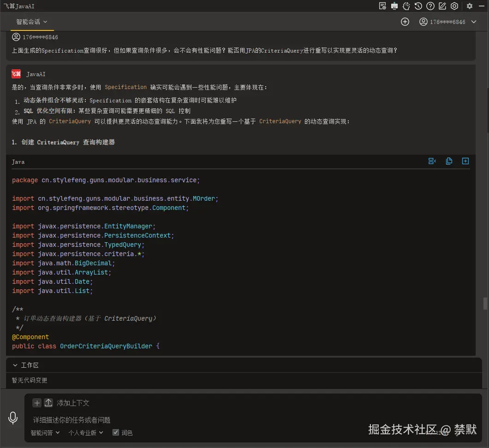Click the user question about Specification performance

coord(204,50)
